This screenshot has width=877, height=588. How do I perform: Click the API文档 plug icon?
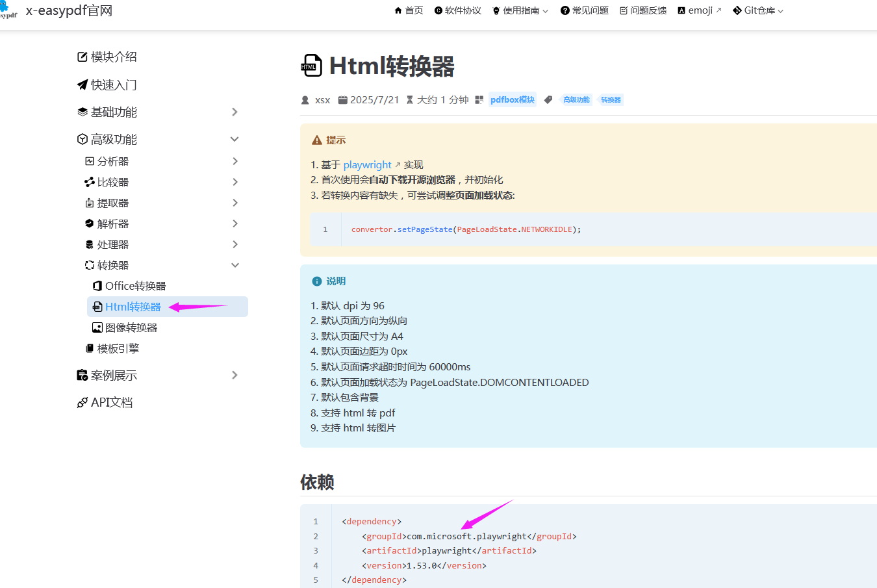click(x=83, y=403)
